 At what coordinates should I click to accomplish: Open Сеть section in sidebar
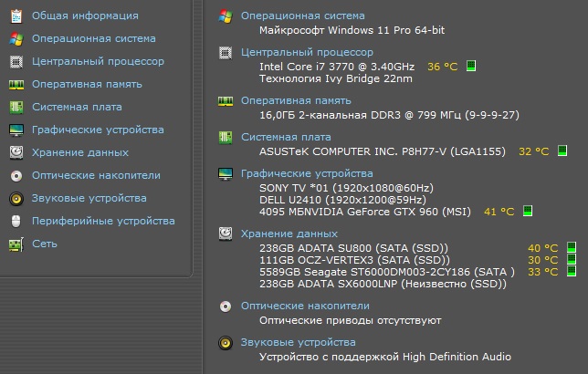coord(45,244)
